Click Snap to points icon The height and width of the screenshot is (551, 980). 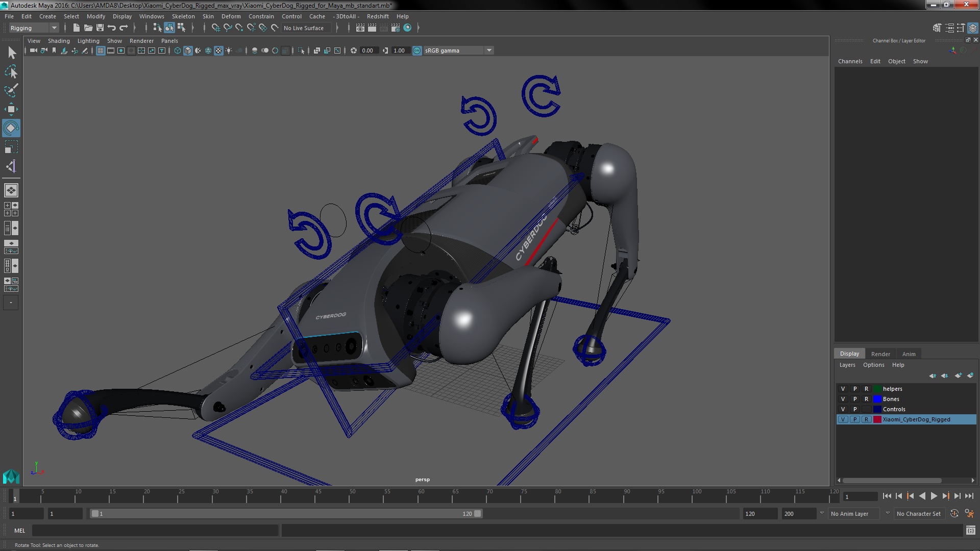click(x=239, y=28)
